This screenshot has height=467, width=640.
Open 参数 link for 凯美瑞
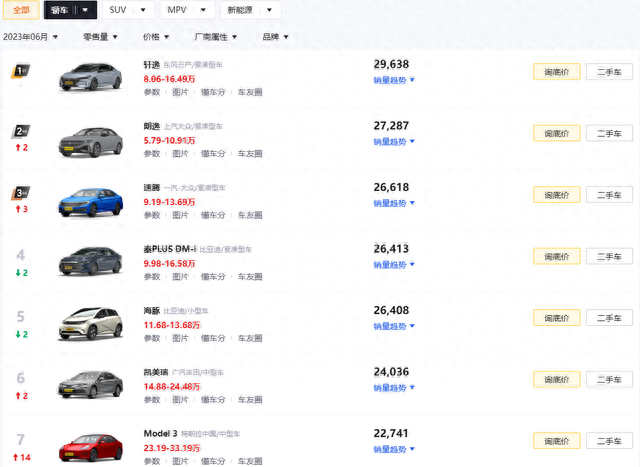tap(152, 400)
